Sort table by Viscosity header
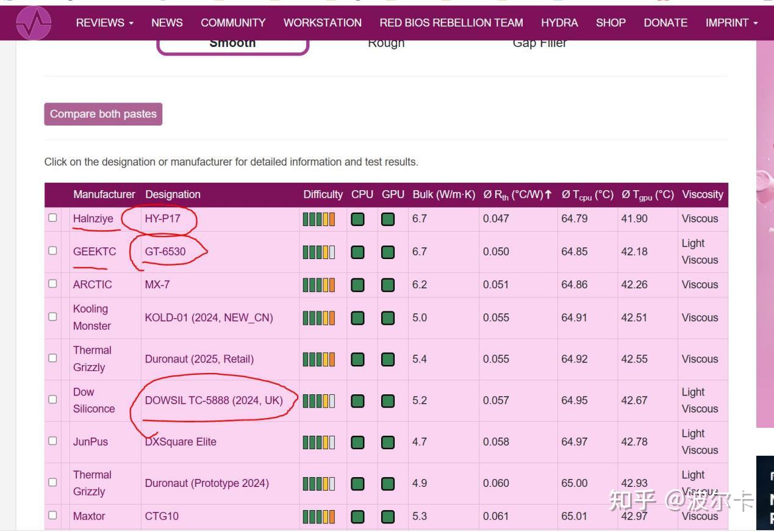 click(x=703, y=194)
